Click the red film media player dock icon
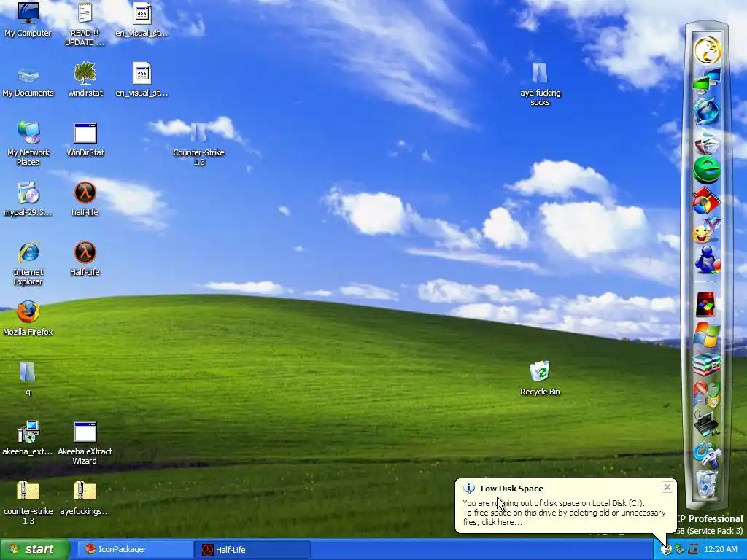 pyautogui.click(x=706, y=201)
